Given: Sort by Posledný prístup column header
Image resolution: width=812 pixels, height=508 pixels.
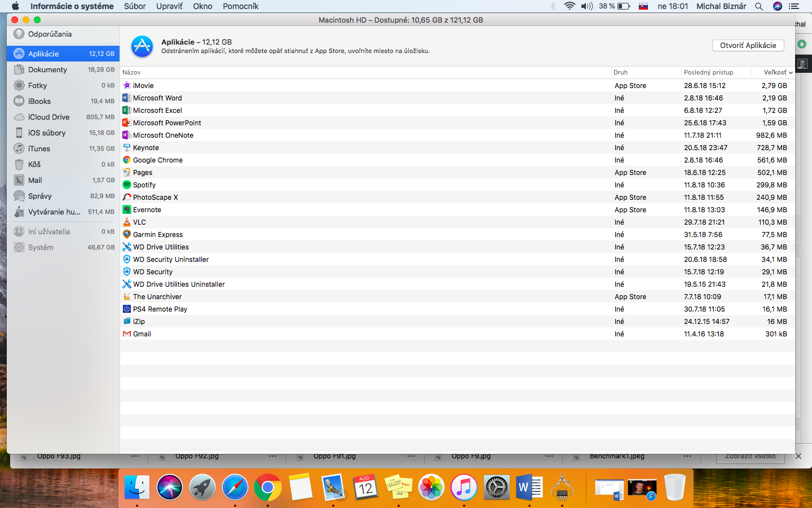Looking at the screenshot, I should click(x=716, y=72).
